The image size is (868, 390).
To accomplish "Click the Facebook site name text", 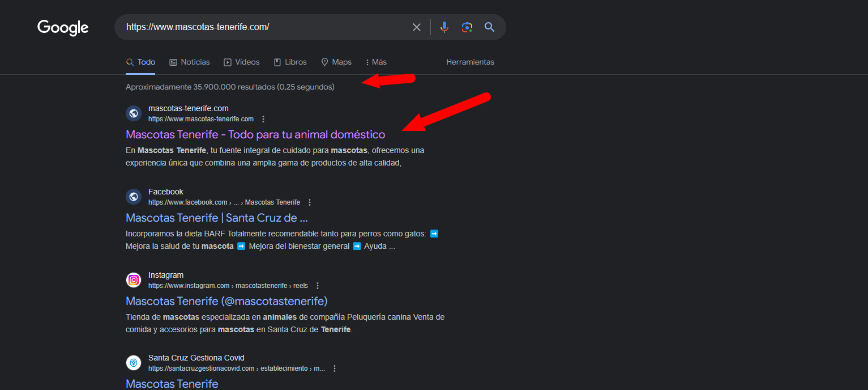I will tap(166, 192).
